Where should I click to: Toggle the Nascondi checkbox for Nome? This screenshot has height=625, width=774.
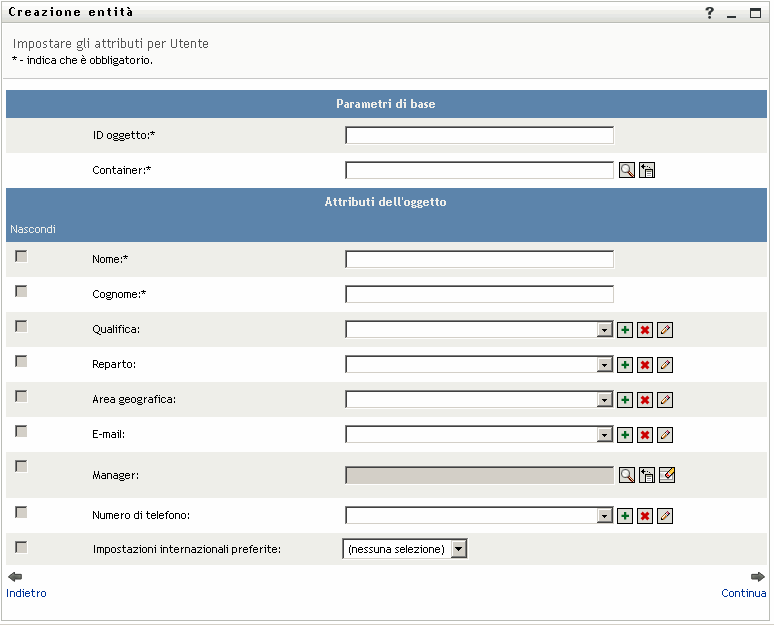tap(21, 257)
